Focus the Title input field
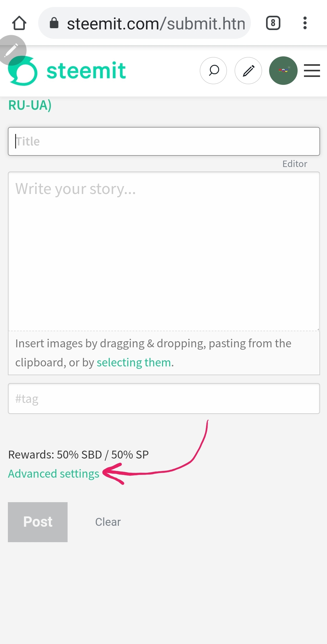The height and width of the screenshot is (644, 327). click(164, 142)
